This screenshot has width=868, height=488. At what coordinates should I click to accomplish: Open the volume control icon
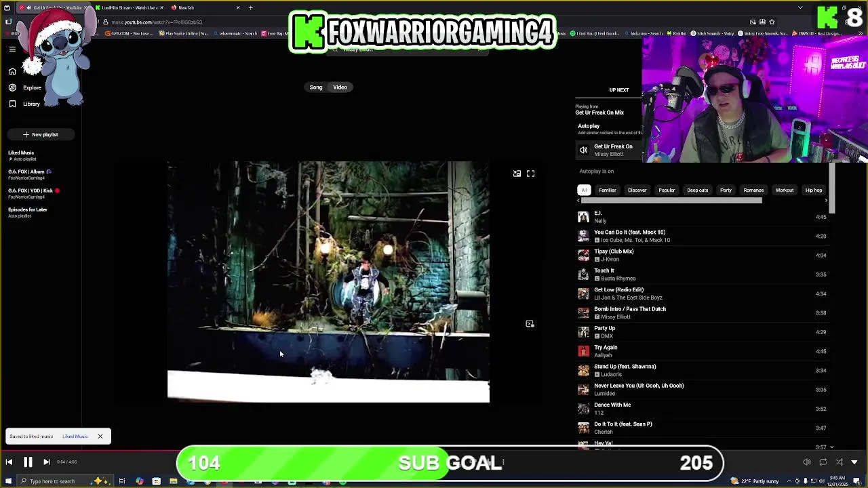pyautogui.click(x=806, y=462)
